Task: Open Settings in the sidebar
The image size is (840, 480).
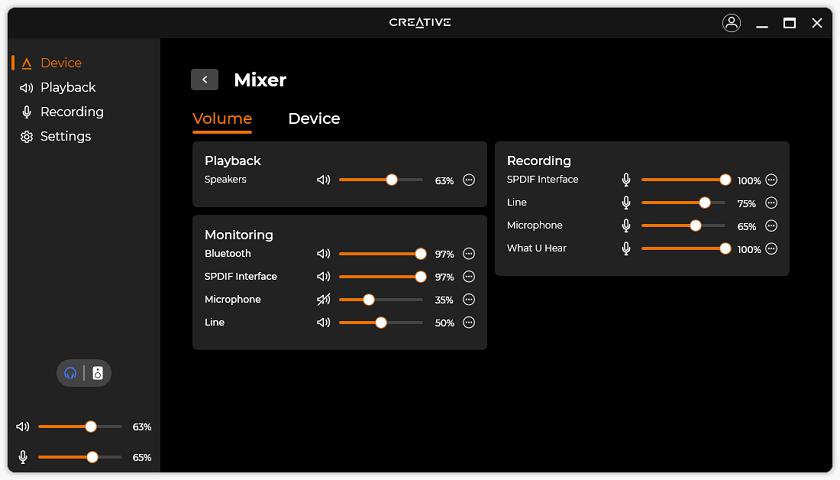Action: pyautogui.click(x=65, y=136)
